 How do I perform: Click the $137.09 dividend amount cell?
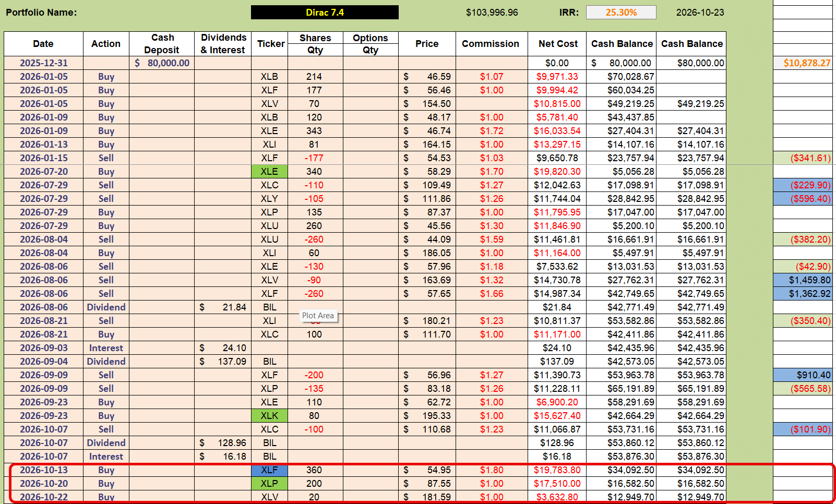[x=223, y=362]
